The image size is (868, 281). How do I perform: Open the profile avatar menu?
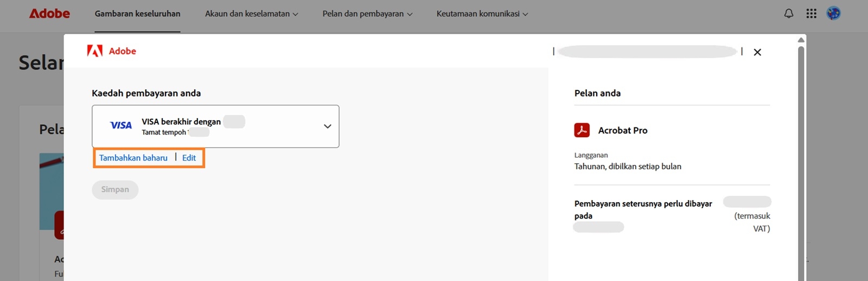833,14
